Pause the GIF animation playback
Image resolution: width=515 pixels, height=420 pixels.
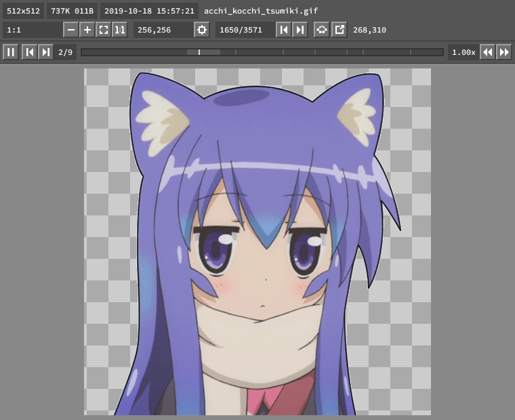pos(10,52)
